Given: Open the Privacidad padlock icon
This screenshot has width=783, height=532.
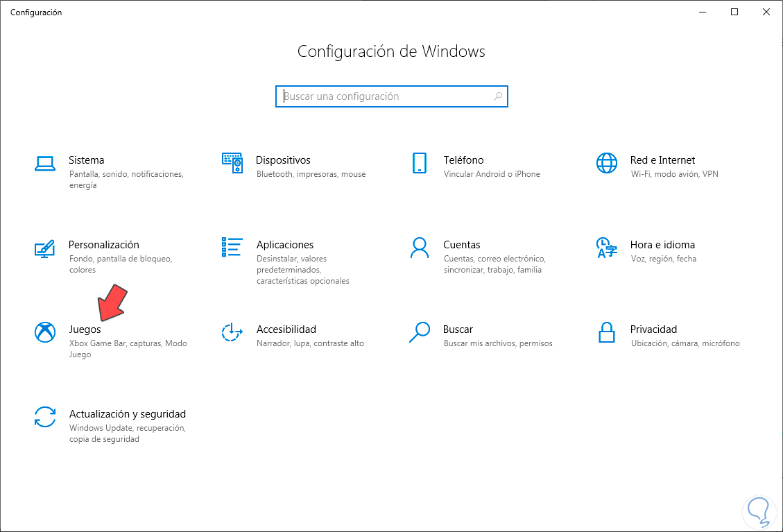Looking at the screenshot, I should (x=606, y=332).
